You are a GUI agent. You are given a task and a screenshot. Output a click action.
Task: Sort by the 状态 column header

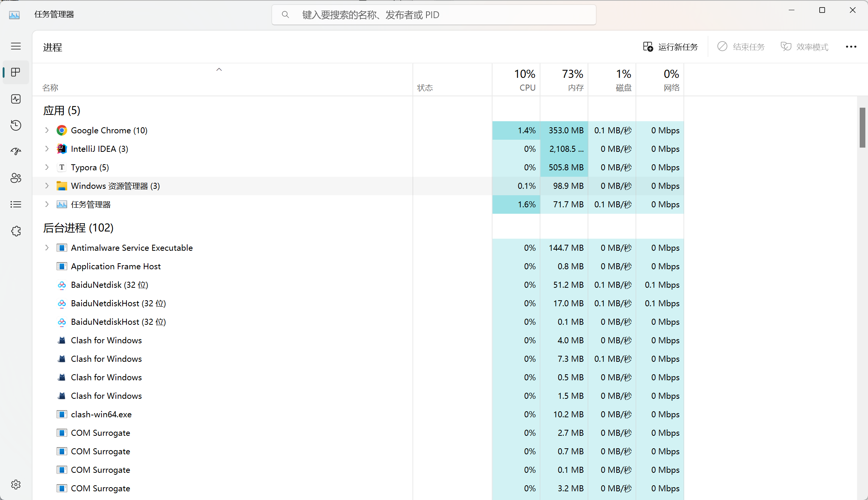452,80
